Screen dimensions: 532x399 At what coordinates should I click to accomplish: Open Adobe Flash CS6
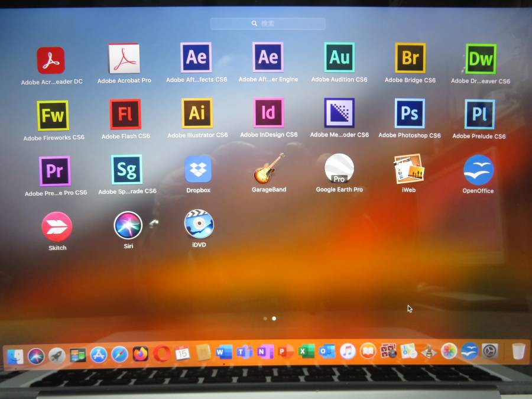coord(125,114)
